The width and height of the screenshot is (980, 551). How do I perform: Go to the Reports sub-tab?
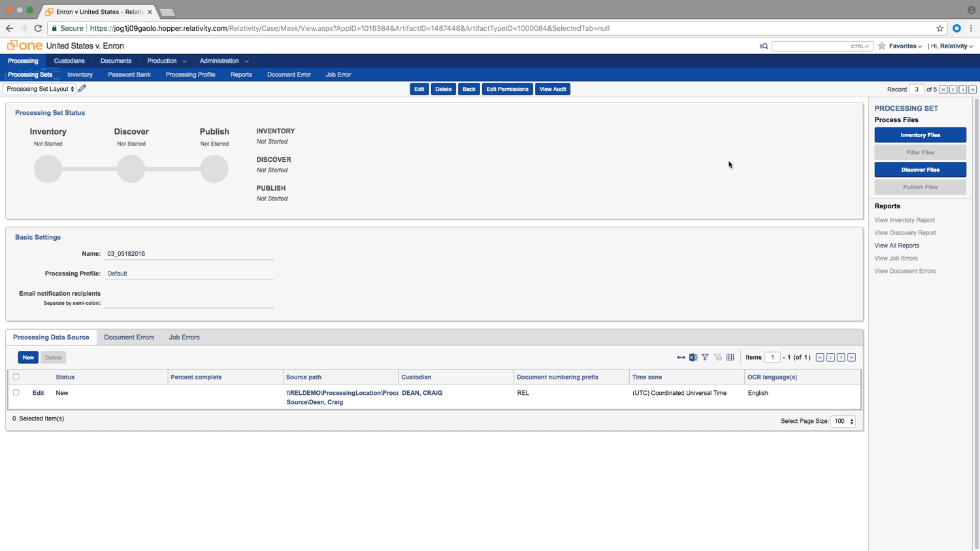click(x=241, y=74)
